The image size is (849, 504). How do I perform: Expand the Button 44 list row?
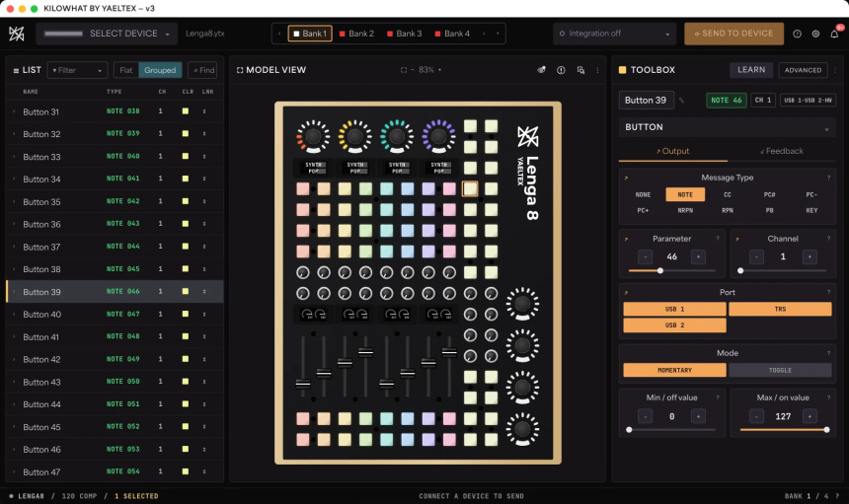coord(14,404)
